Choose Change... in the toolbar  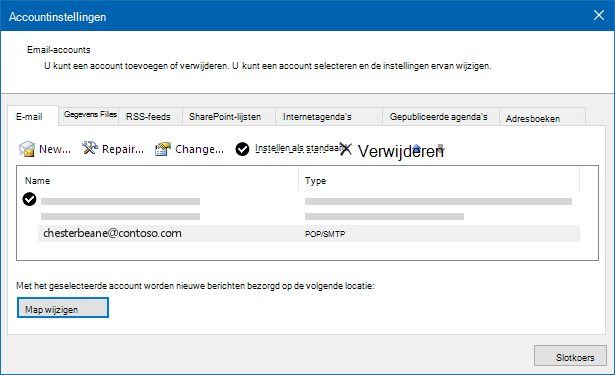(199, 149)
